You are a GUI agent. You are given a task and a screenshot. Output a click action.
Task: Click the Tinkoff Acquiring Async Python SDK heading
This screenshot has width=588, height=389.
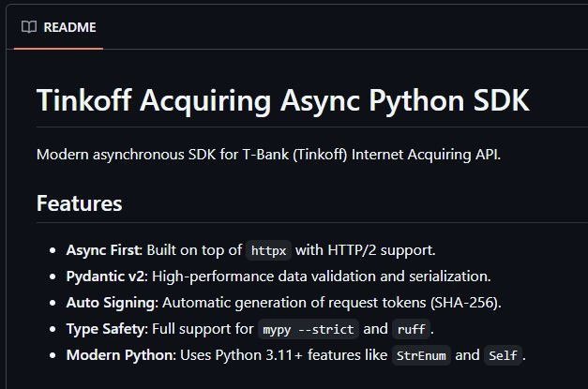pos(282,101)
